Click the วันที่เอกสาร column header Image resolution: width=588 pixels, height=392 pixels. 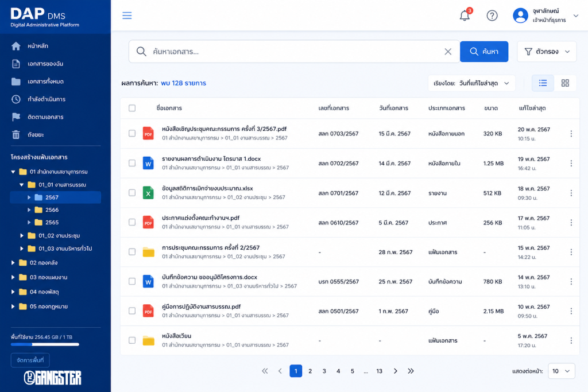tap(393, 108)
